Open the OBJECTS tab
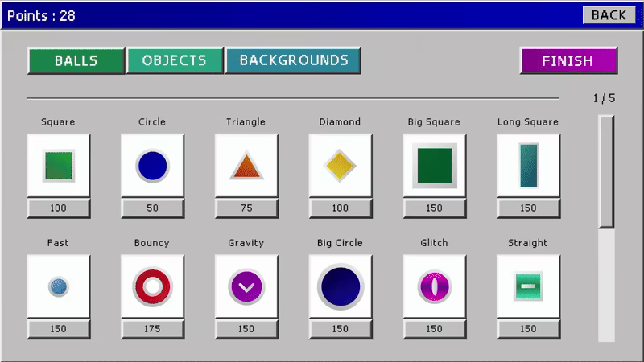Image resolution: width=644 pixels, height=362 pixels. pos(175,61)
